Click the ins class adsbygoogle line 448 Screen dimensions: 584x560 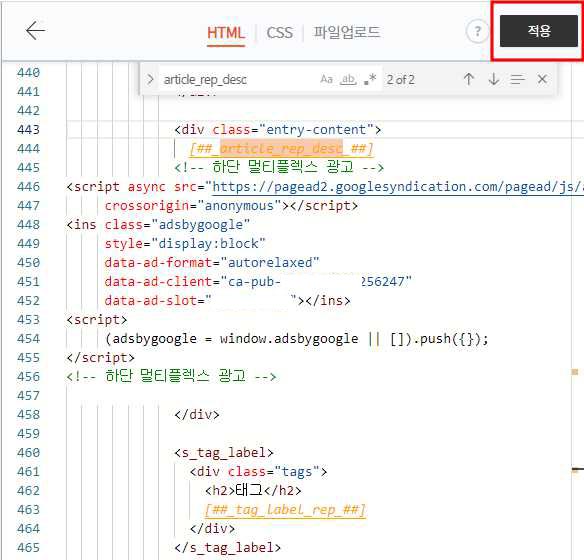[158, 225]
